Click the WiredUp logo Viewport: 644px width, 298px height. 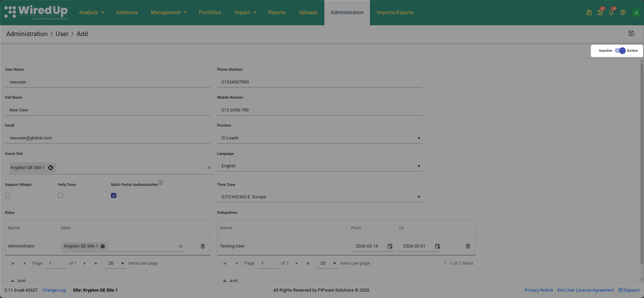click(x=36, y=12)
